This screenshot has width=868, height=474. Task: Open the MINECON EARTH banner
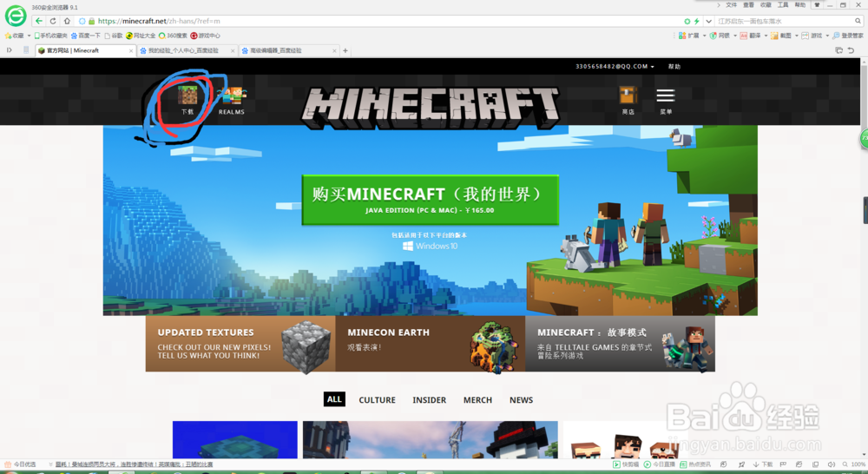click(x=431, y=343)
